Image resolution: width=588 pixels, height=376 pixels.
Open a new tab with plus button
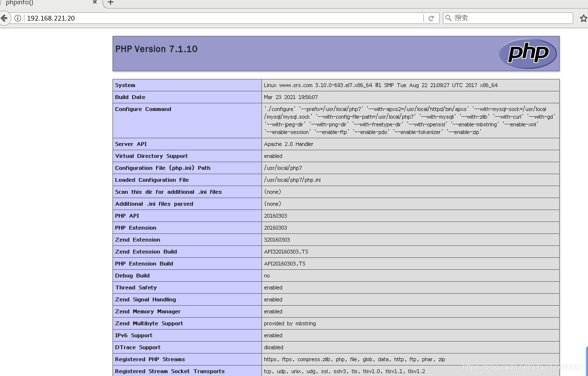tap(111, 2)
